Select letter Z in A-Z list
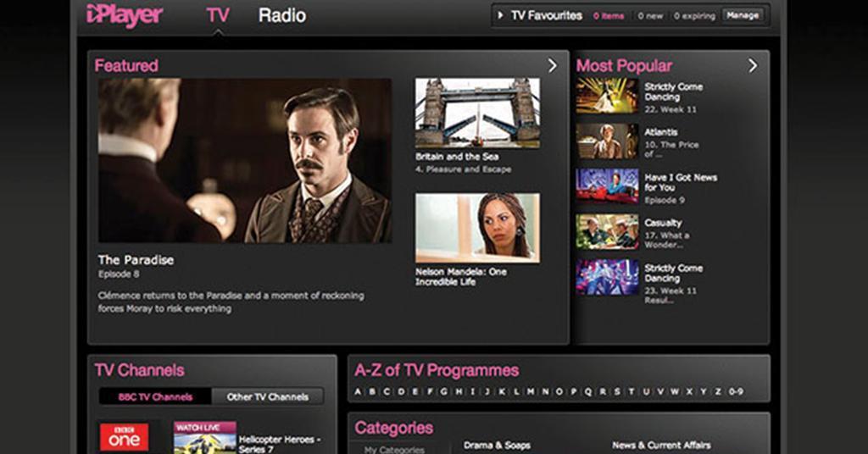Viewport: 868px width, 454px height. pyautogui.click(x=717, y=391)
